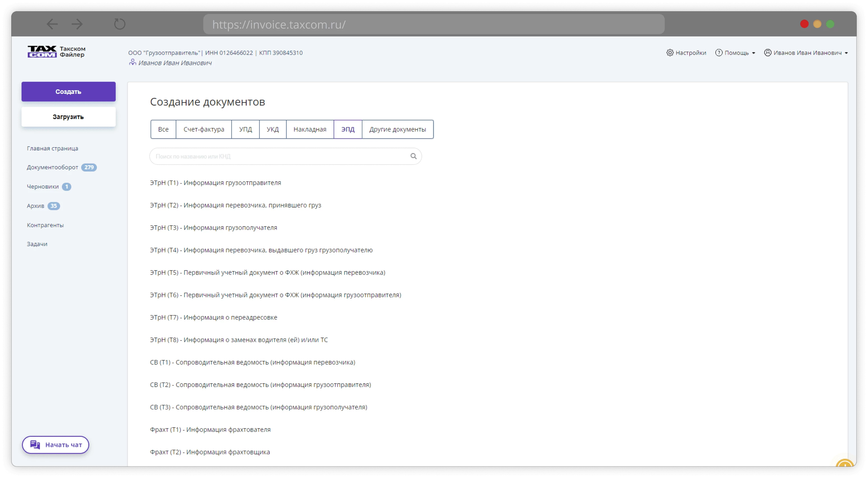Go to Документооборот in the sidebar
The width and height of the screenshot is (868, 478).
pos(53,167)
